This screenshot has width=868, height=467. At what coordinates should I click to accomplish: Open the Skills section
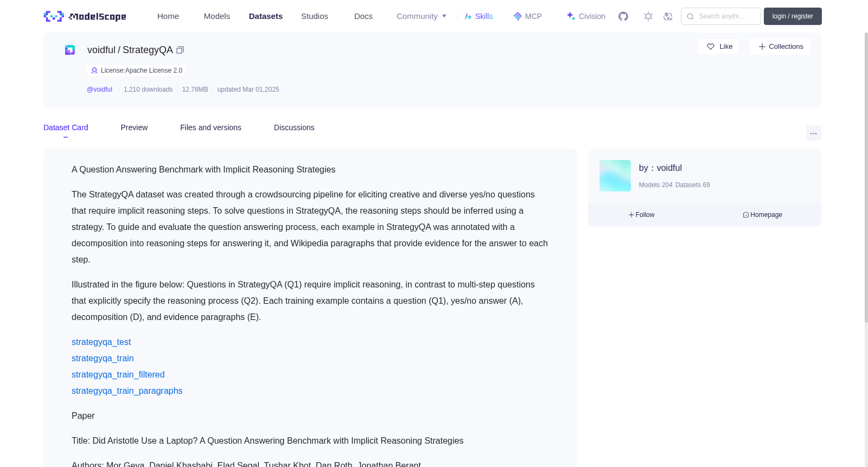(478, 16)
